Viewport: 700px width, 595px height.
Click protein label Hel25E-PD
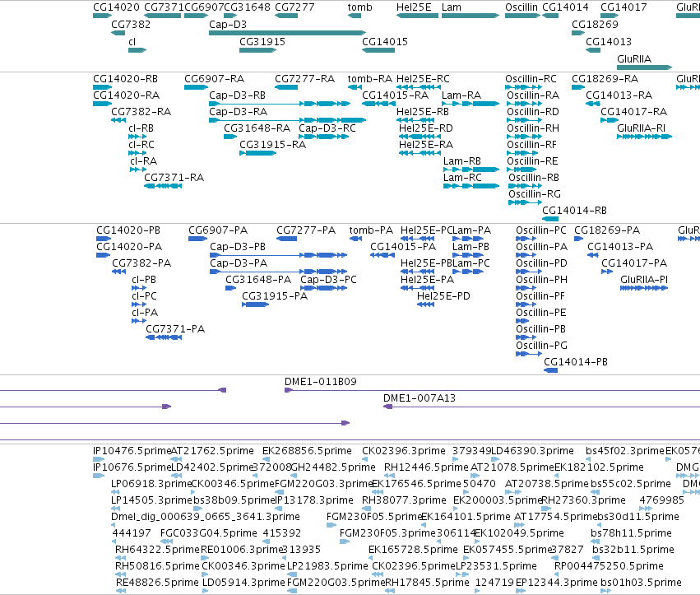click(x=443, y=295)
